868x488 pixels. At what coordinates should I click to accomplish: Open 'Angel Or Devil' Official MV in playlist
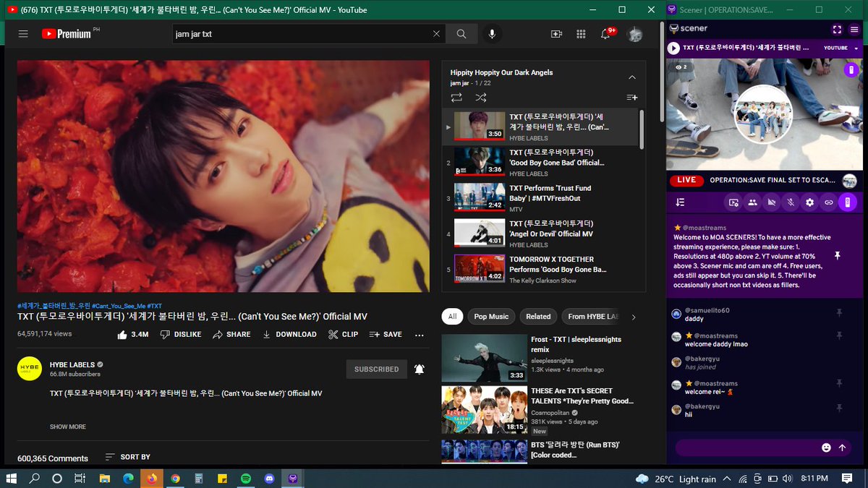(540, 234)
